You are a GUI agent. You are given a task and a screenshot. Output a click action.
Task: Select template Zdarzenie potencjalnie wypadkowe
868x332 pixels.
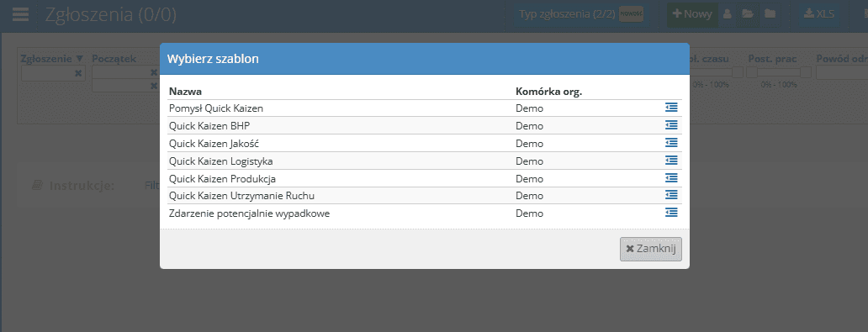click(249, 213)
